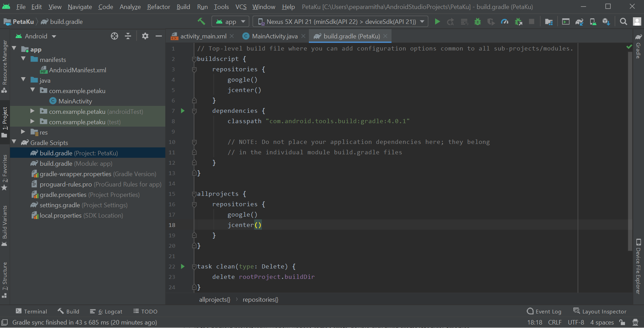Collapse the Gradle Scripts node
The height and width of the screenshot is (328, 644).
14,142
